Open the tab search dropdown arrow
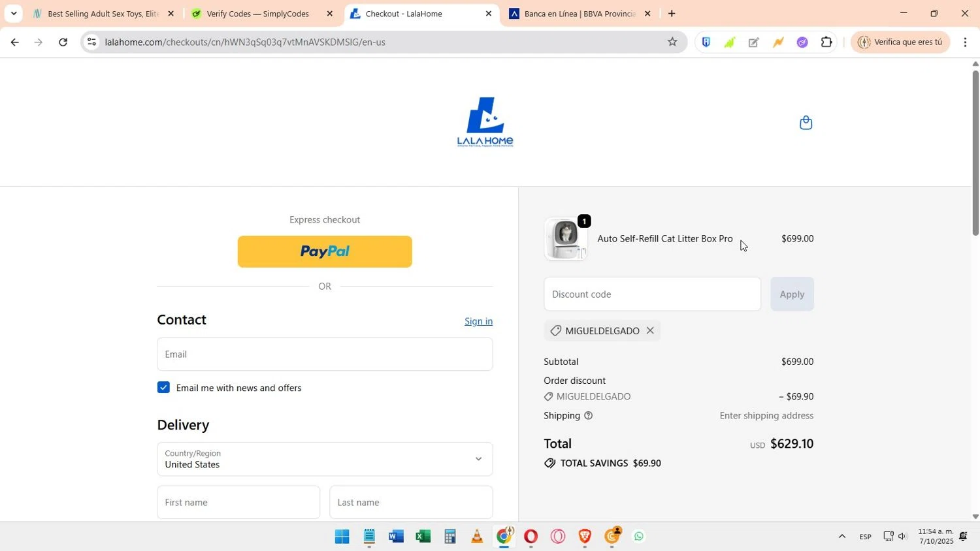The width and height of the screenshot is (980, 551). pos(14,13)
